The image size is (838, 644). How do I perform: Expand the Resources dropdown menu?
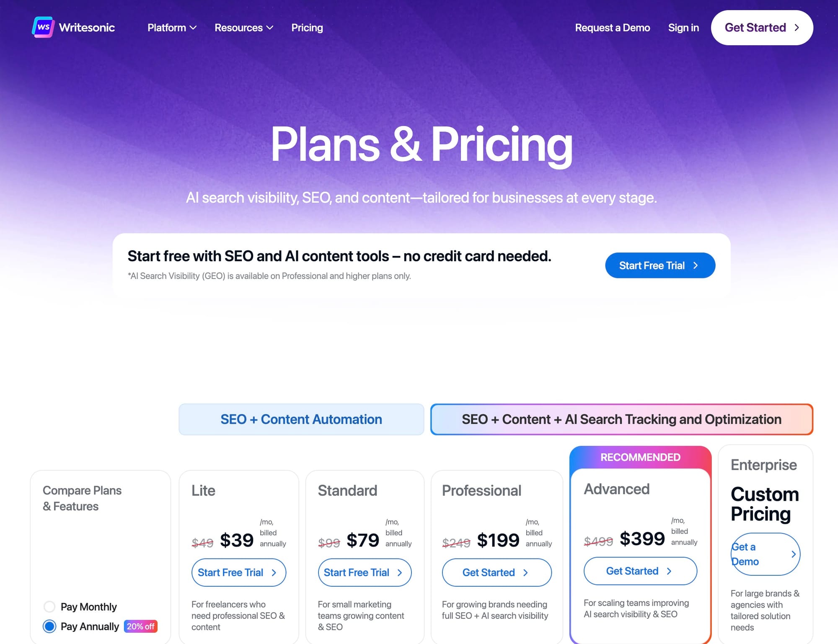[243, 28]
